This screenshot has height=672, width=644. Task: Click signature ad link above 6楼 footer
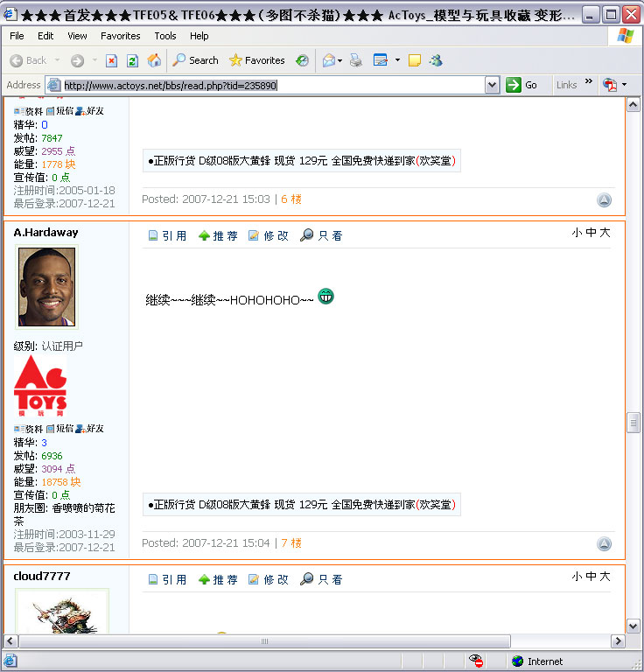[302, 161]
